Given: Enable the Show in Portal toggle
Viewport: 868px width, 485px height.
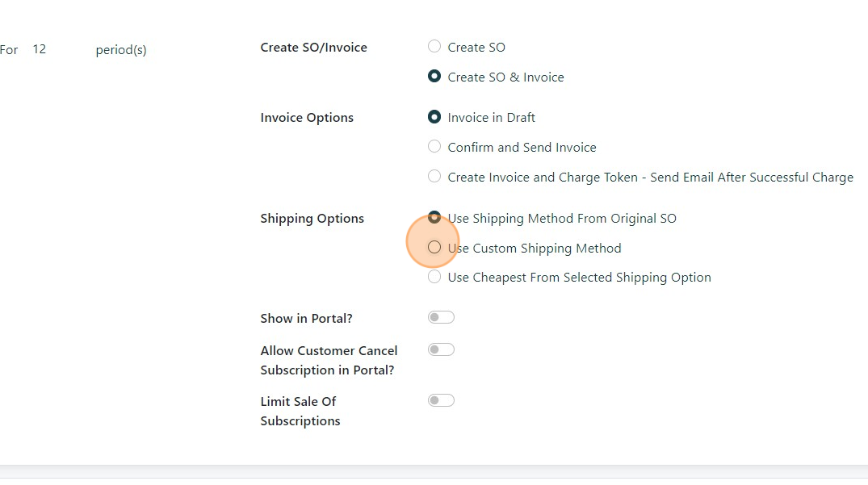Looking at the screenshot, I should point(441,318).
